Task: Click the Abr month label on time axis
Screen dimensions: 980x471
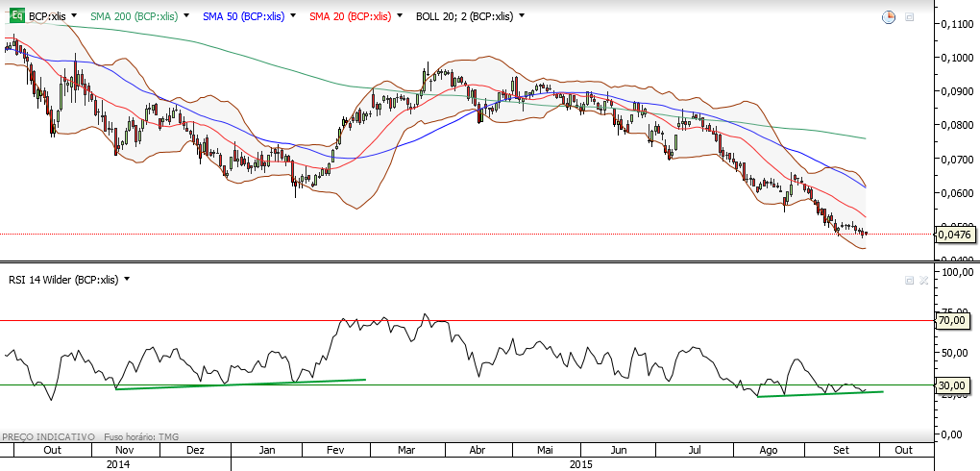Action: click(478, 451)
